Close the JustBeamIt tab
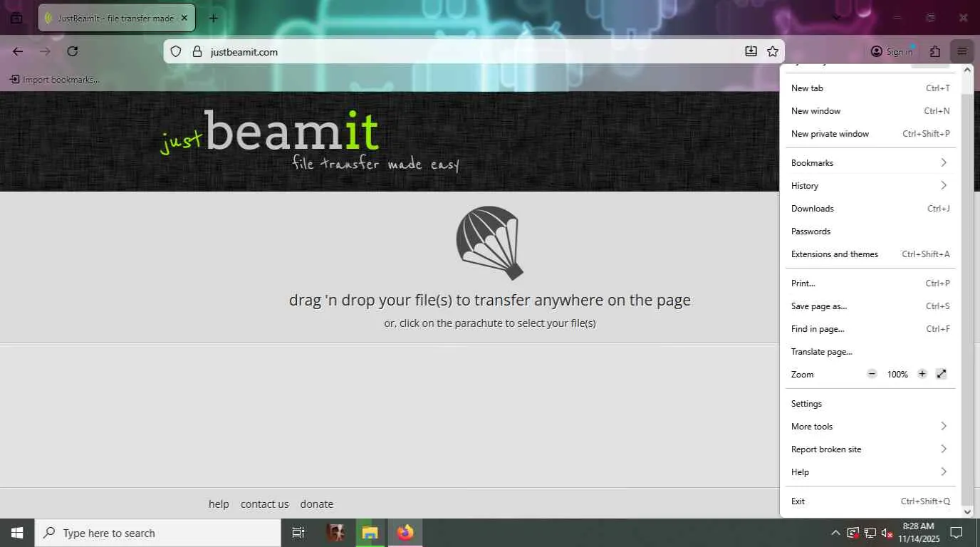This screenshot has width=980, height=547. 184,18
